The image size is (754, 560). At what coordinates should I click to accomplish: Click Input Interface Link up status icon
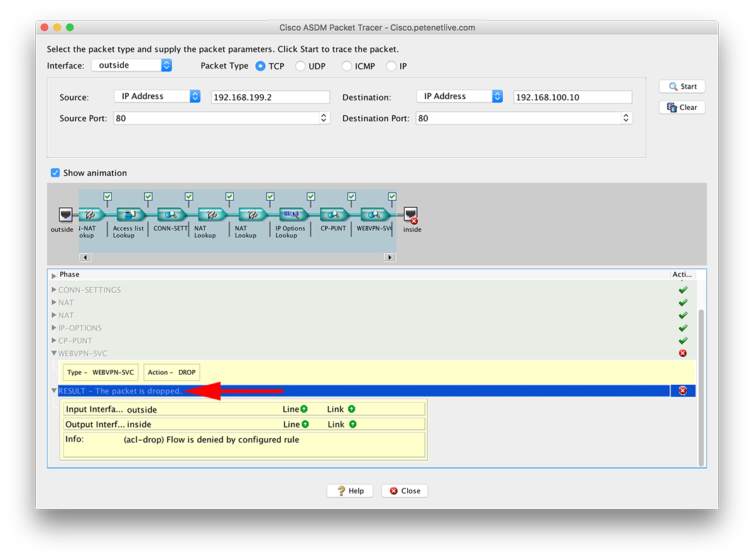click(351, 409)
